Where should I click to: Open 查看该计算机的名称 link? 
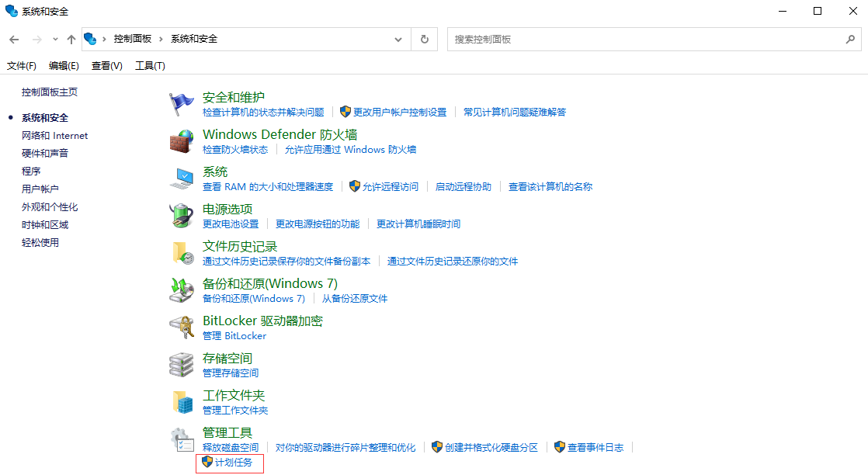[550, 186]
